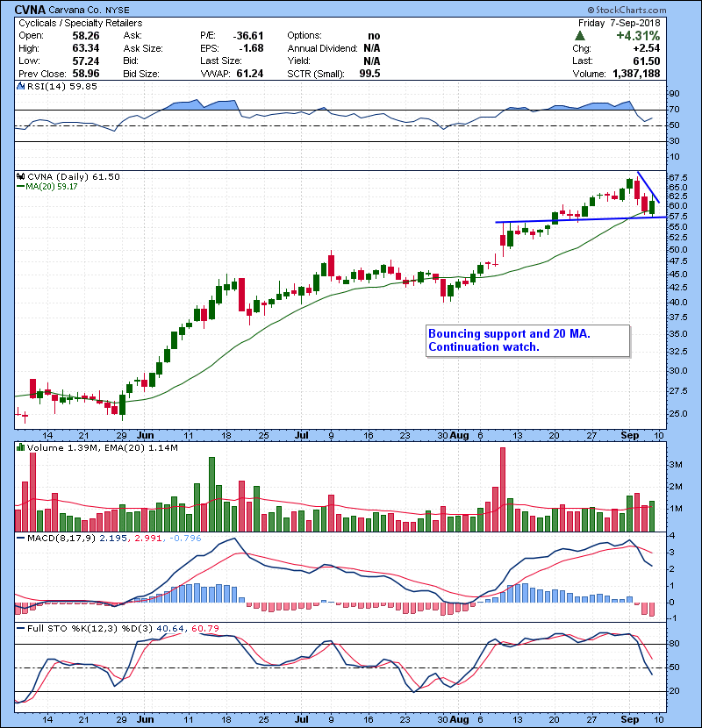Select the Open value 58.26
The height and width of the screenshot is (728, 702).
click(x=86, y=36)
